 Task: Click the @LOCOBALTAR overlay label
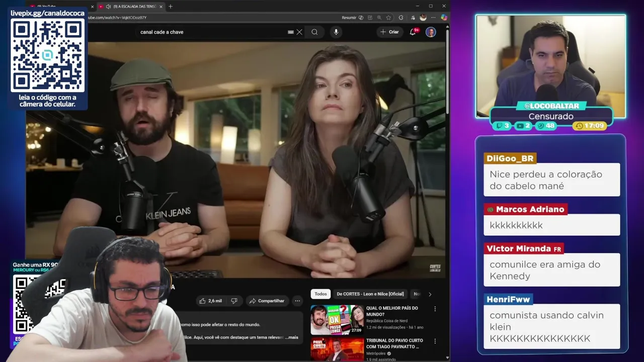coord(551,106)
